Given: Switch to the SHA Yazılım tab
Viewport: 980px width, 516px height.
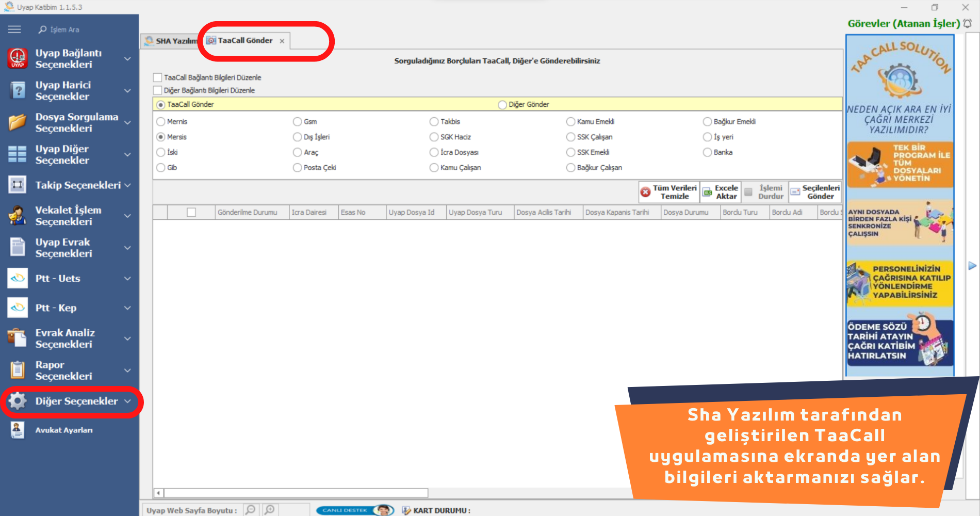Looking at the screenshot, I should pos(171,41).
